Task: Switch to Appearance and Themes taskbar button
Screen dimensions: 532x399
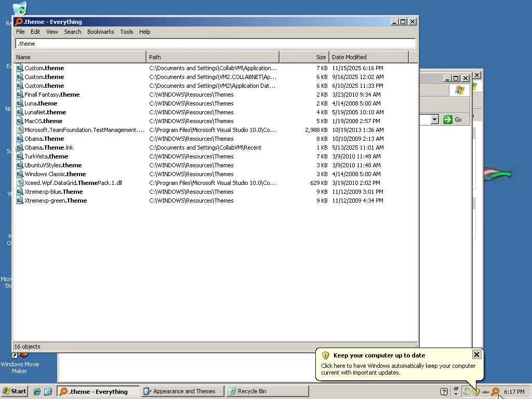Action: [x=182, y=391]
